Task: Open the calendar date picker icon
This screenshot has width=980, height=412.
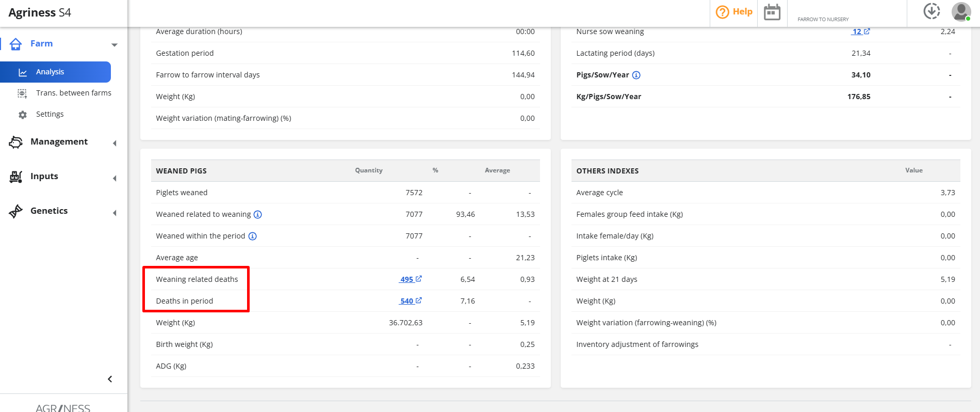Action: pyautogui.click(x=772, y=12)
